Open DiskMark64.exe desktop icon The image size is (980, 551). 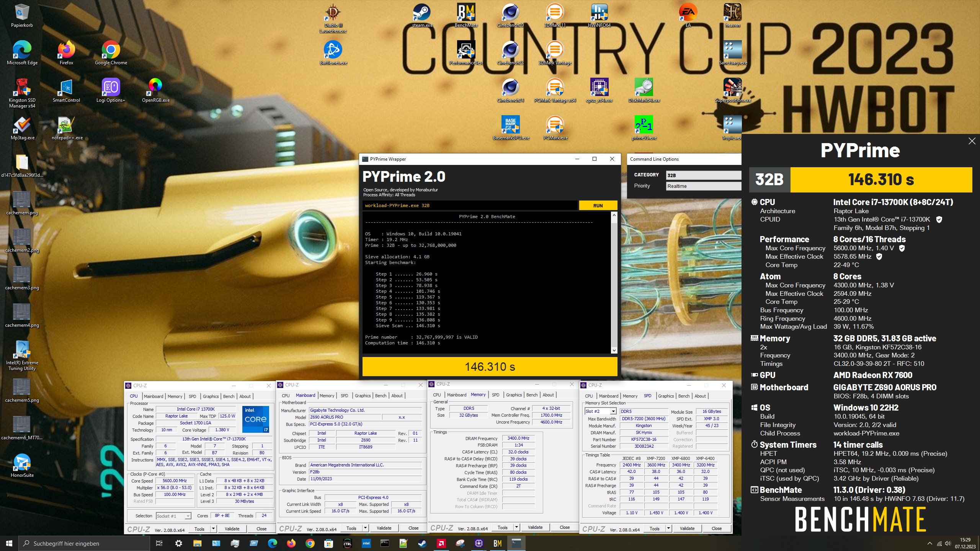click(644, 90)
